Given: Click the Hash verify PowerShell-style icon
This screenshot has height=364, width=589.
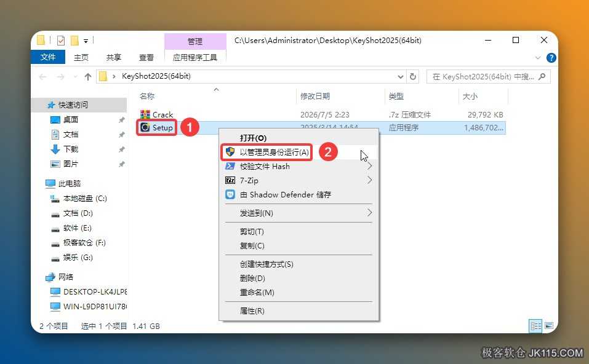Looking at the screenshot, I should [230, 166].
